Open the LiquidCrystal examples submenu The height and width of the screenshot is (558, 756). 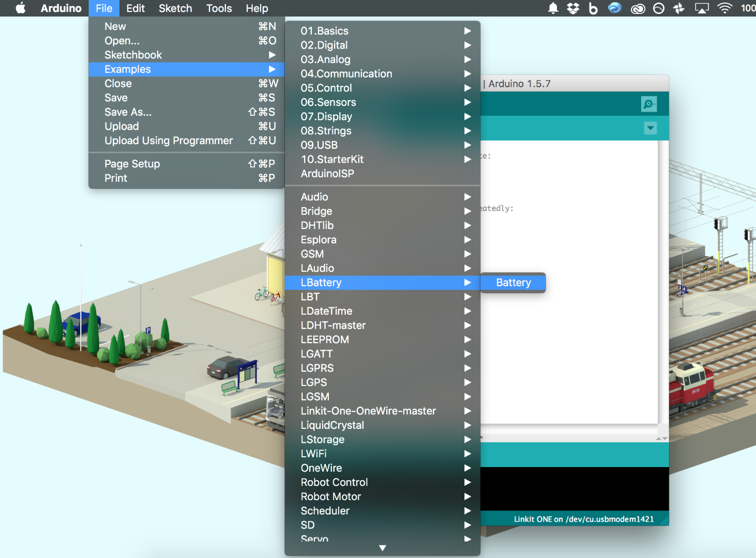pos(383,425)
